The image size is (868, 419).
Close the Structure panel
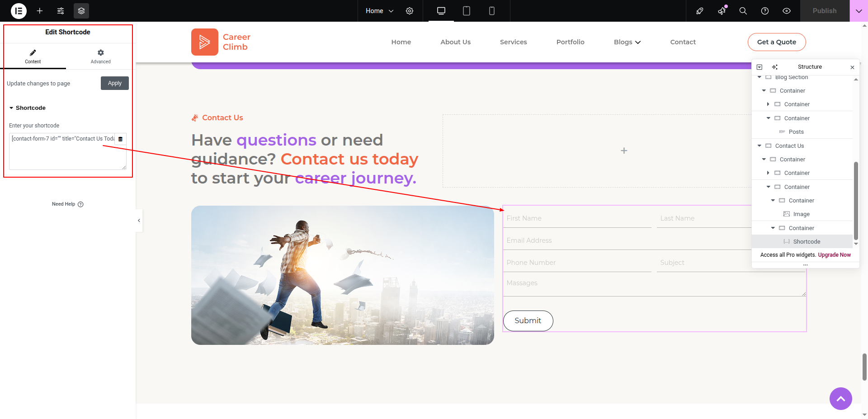[852, 67]
